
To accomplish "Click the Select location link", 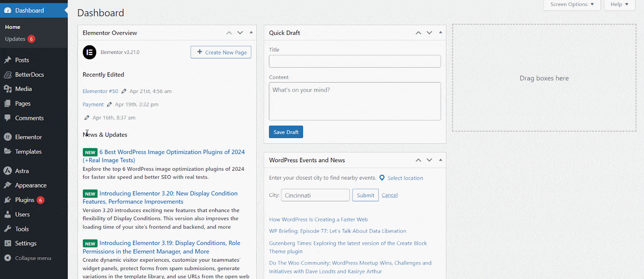I will [405, 178].
